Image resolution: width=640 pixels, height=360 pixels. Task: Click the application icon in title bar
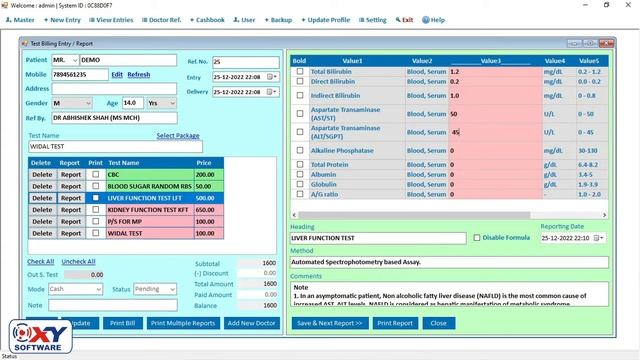[x=4, y=5]
